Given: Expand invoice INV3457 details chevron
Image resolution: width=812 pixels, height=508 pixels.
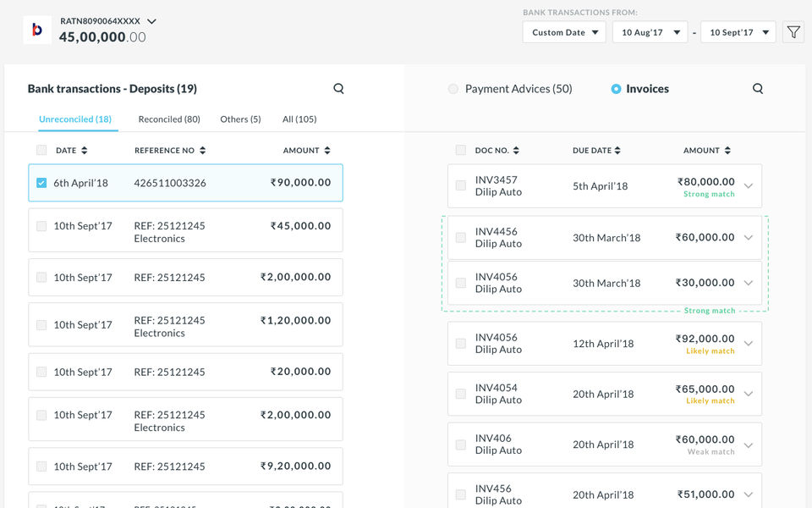Looking at the screenshot, I should tap(749, 185).
